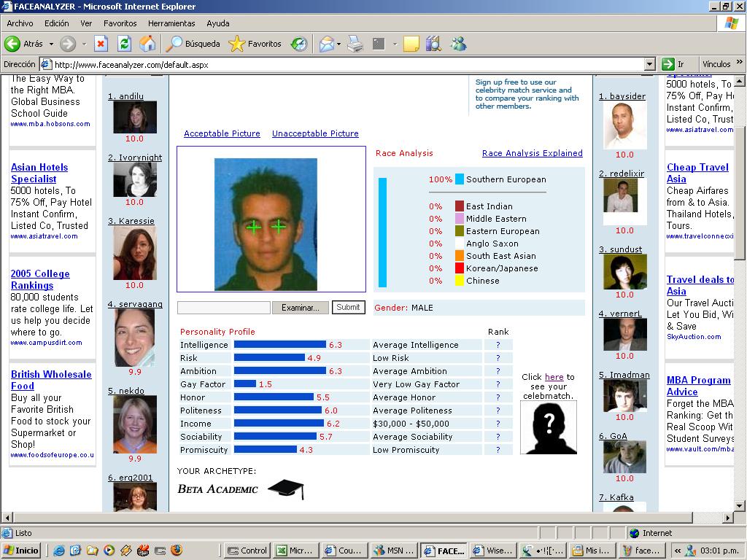Screen dimensions: 747x560
Task: Open the Asian Hotels Specialist ad link
Action: [x=39, y=173]
